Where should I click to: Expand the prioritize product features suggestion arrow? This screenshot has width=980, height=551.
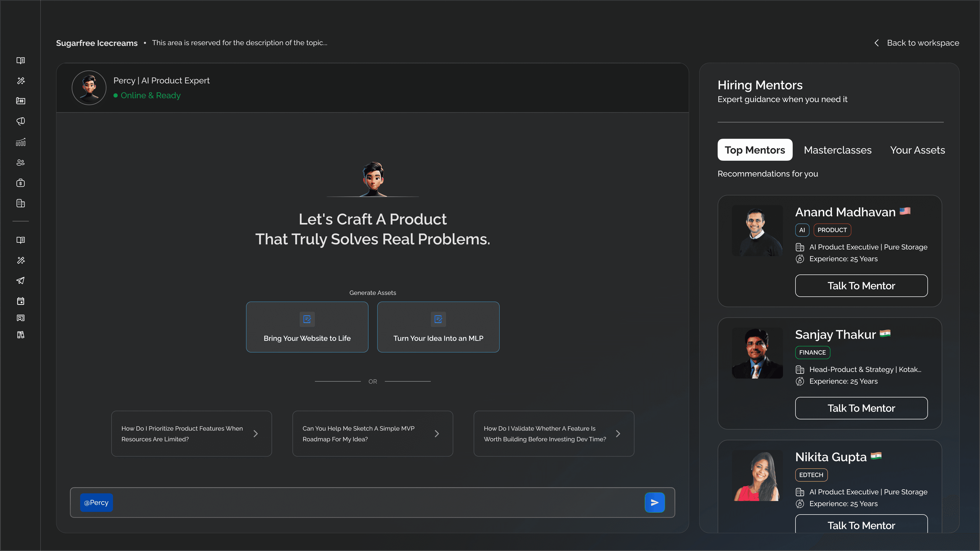256,434
